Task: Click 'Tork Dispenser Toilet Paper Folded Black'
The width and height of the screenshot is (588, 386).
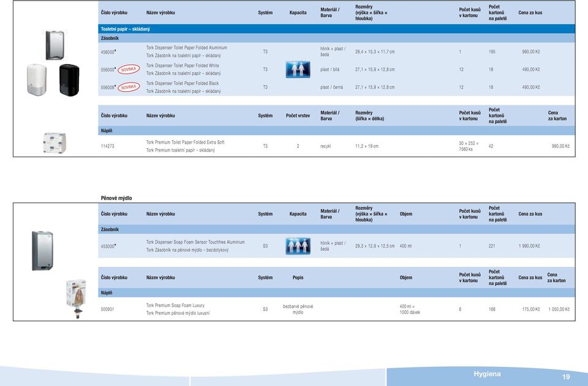Action: click(x=183, y=83)
